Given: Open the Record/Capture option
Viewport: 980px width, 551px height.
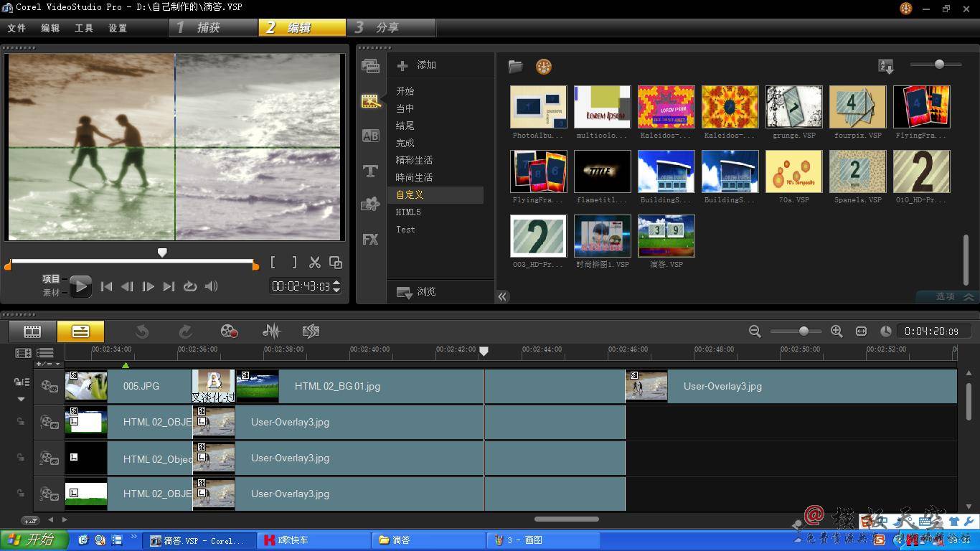Looking at the screenshot, I should [229, 331].
